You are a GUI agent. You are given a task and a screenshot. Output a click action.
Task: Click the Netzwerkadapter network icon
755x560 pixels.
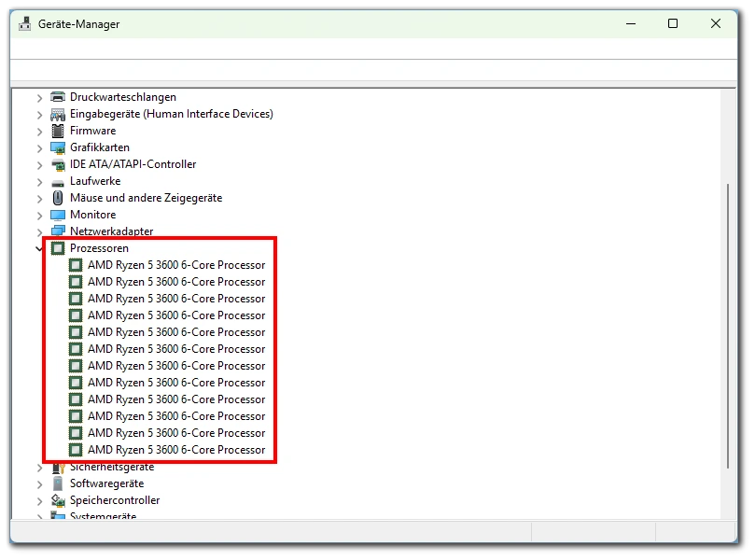[x=58, y=231]
